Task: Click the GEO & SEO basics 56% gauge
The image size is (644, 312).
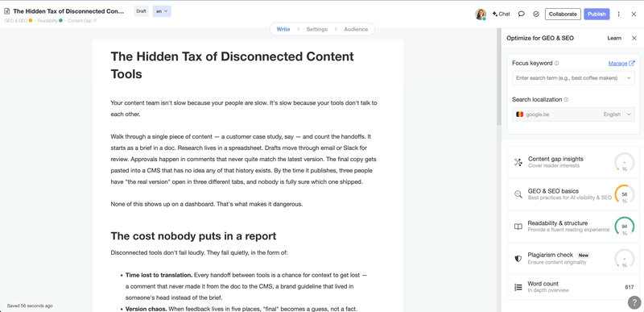Action: pos(625,194)
